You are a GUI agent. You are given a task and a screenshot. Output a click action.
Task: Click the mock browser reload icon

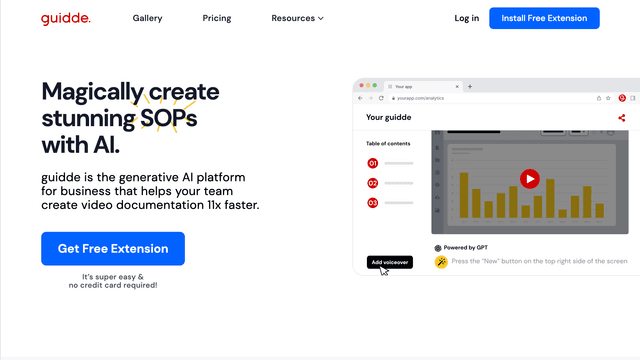(x=381, y=98)
